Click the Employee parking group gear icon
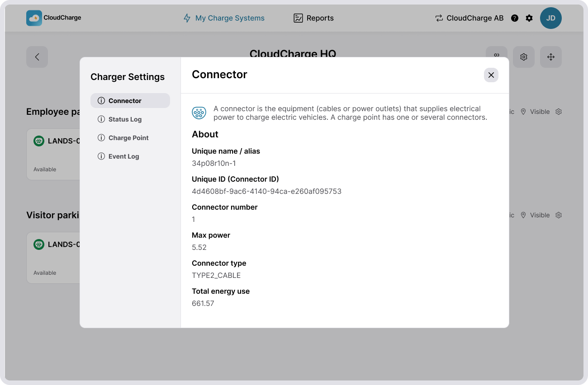588x385 pixels. (559, 112)
